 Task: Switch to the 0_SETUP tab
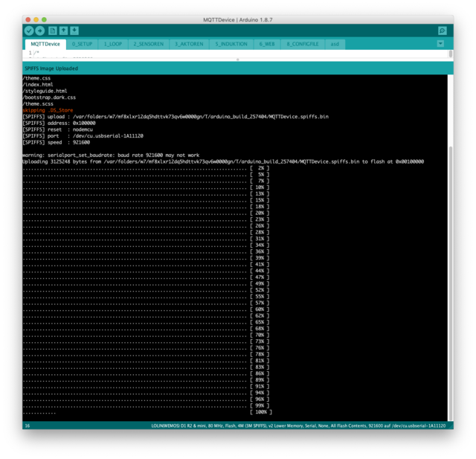click(82, 44)
